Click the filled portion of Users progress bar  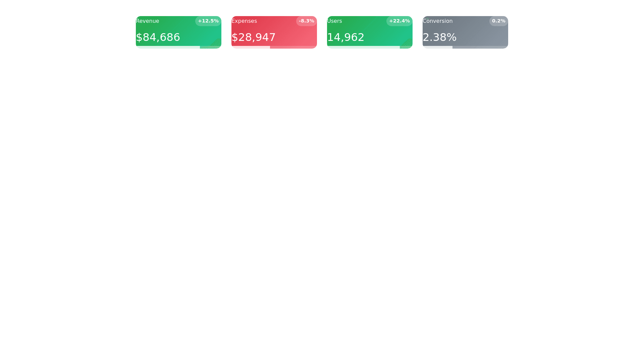[363, 47]
